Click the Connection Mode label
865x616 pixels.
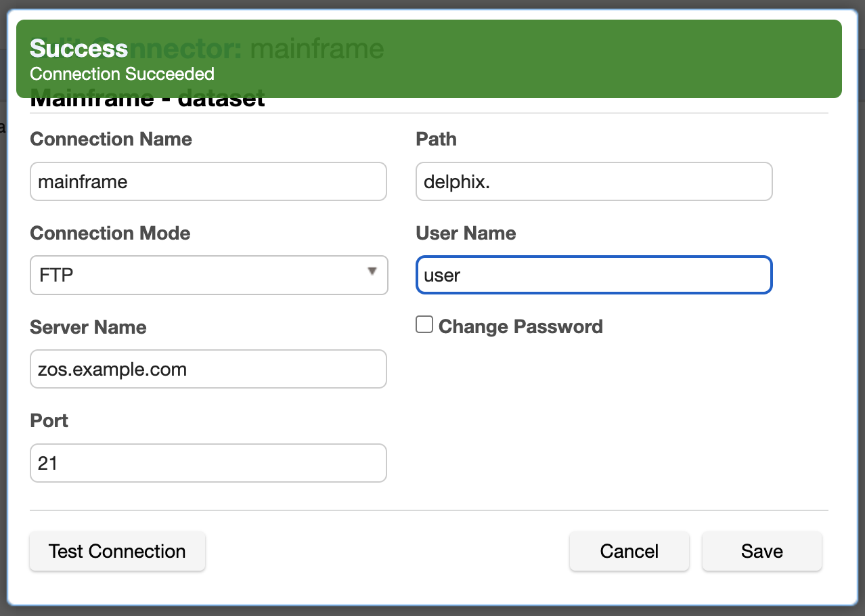(110, 234)
